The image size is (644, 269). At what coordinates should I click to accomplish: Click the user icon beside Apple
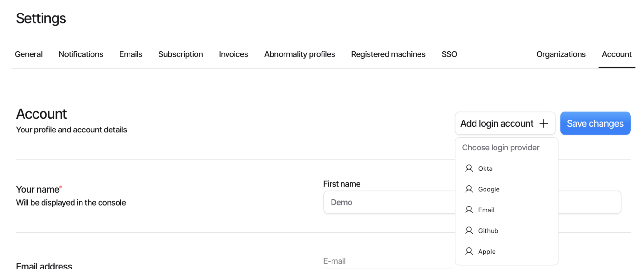469,251
